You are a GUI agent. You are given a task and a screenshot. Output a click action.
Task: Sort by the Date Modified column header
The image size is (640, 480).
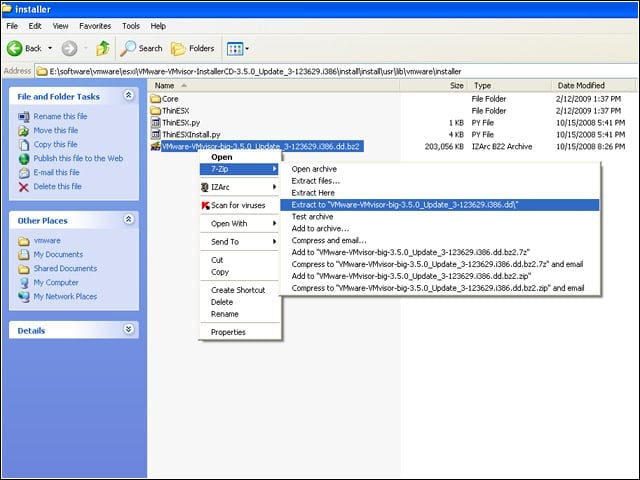pyautogui.click(x=593, y=86)
